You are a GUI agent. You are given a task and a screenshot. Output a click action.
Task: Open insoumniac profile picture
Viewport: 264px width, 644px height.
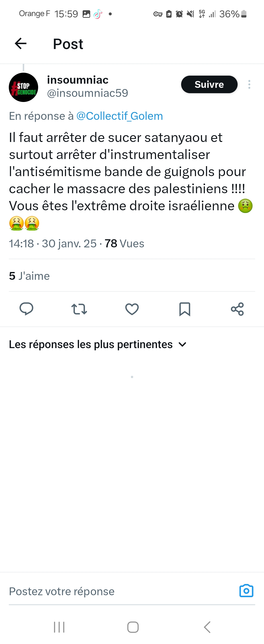click(23, 87)
